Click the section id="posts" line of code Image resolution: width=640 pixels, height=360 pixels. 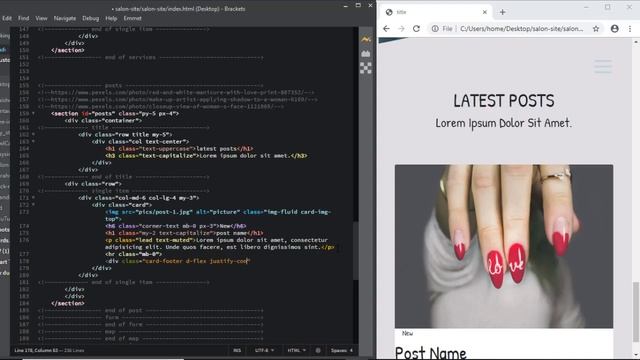click(x=115, y=113)
